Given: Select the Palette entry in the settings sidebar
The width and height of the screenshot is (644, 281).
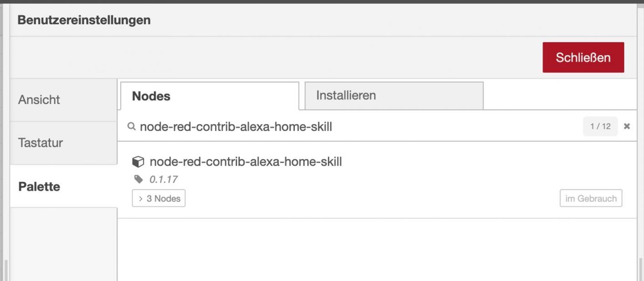Looking at the screenshot, I should (39, 186).
